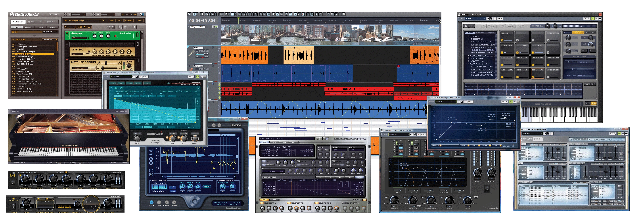Solo the Vocal track
Viewport: 644px width, 224px height.
pos(201,51)
